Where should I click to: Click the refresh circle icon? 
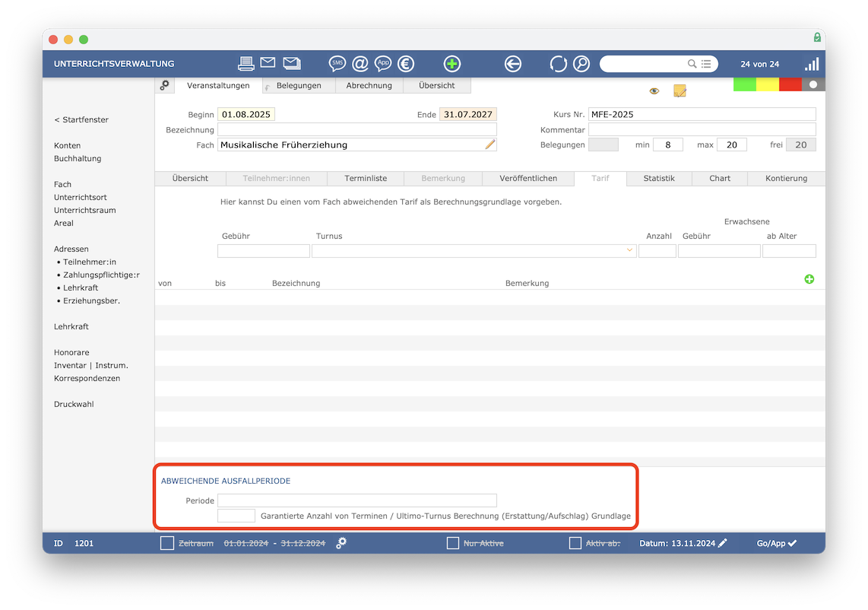tap(558, 64)
